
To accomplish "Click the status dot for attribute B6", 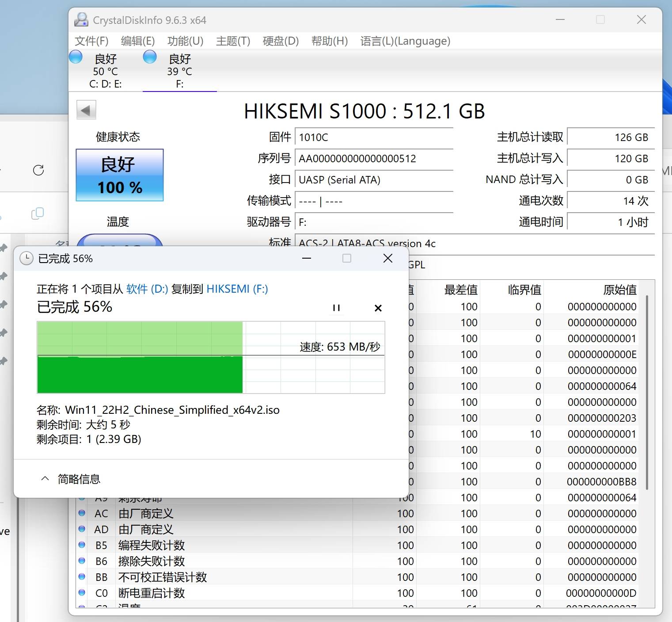I will coord(82,561).
